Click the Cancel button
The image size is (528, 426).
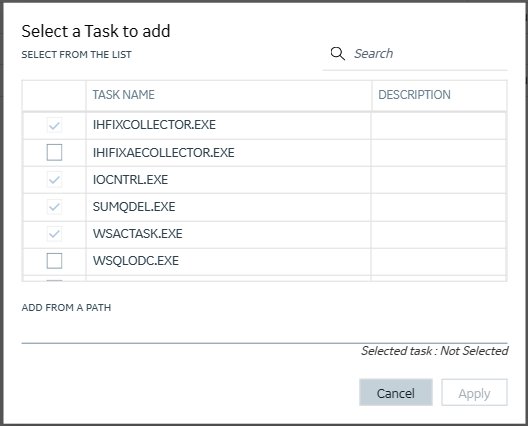click(396, 392)
